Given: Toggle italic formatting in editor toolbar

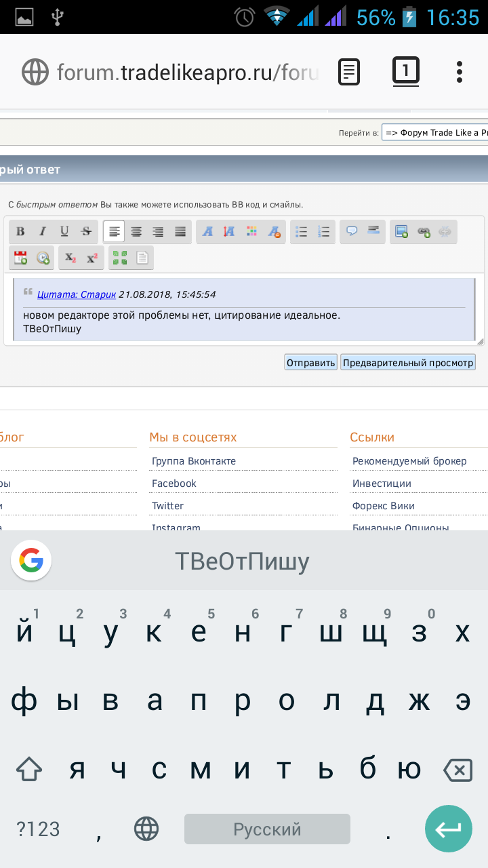Looking at the screenshot, I should click(43, 232).
